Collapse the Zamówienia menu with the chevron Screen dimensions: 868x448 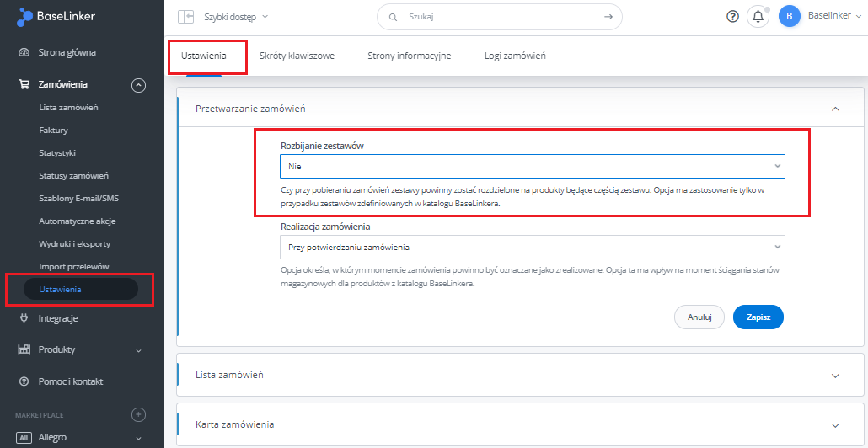[138, 84]
